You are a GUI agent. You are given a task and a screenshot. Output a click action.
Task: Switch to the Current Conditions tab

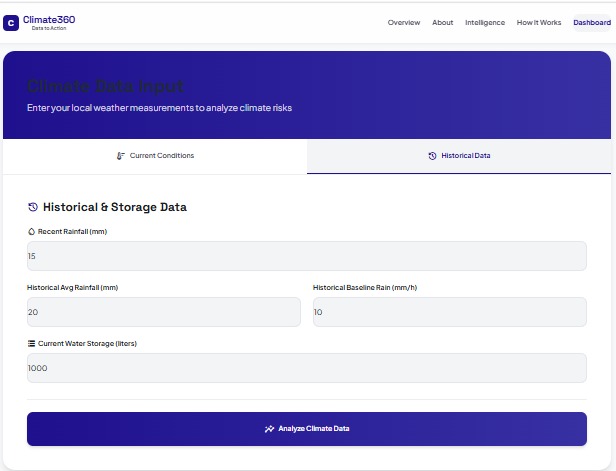coord(155,156)
